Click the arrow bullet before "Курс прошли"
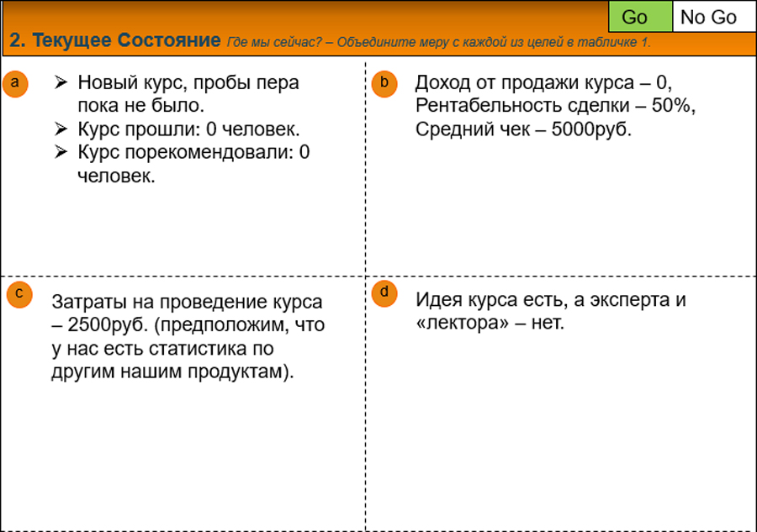This screenshot has height=532, width=757. pyautogui.click(x=61, y=129)
